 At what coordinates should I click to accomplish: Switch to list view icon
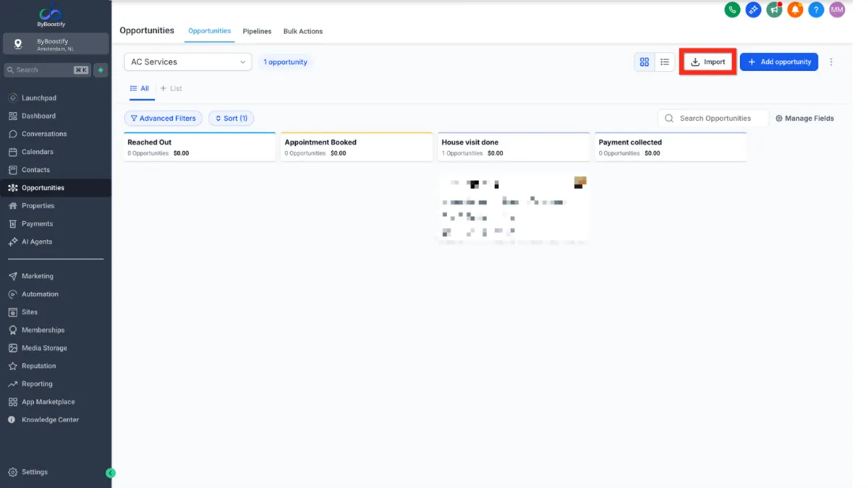click(x=665, y=62)
